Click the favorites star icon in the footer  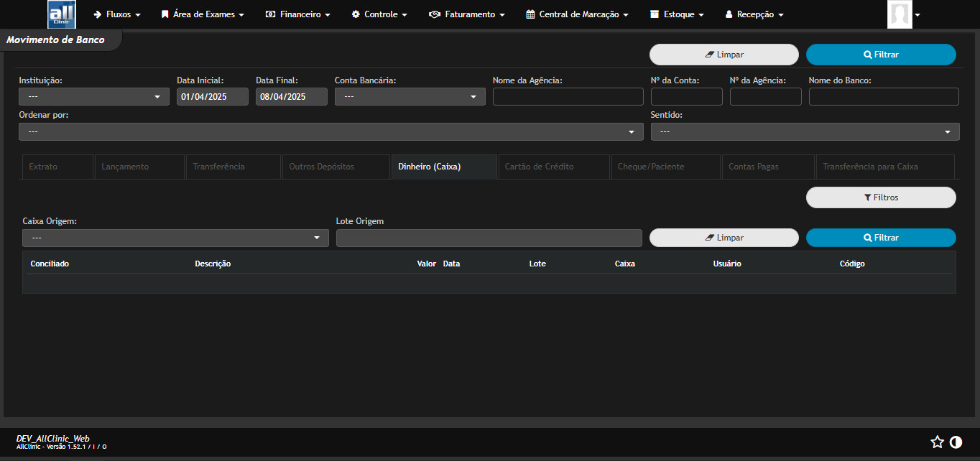(x=937, y=442)
